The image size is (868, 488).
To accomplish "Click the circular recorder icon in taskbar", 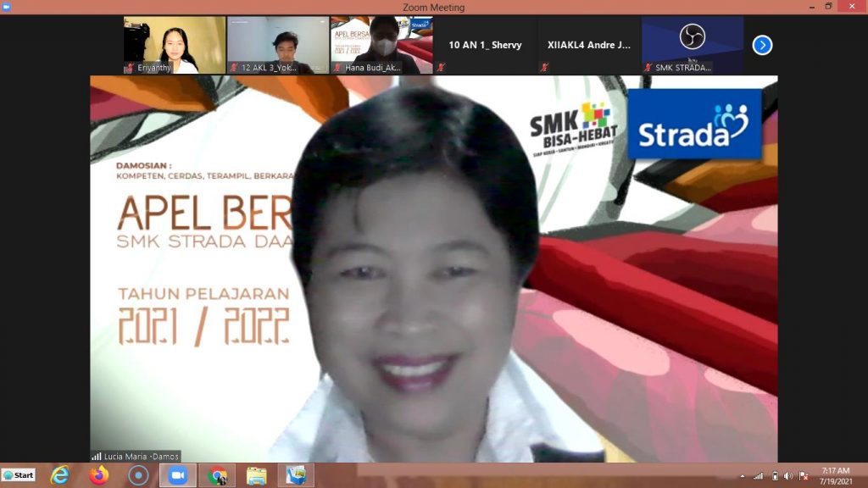I will [138, 475].
